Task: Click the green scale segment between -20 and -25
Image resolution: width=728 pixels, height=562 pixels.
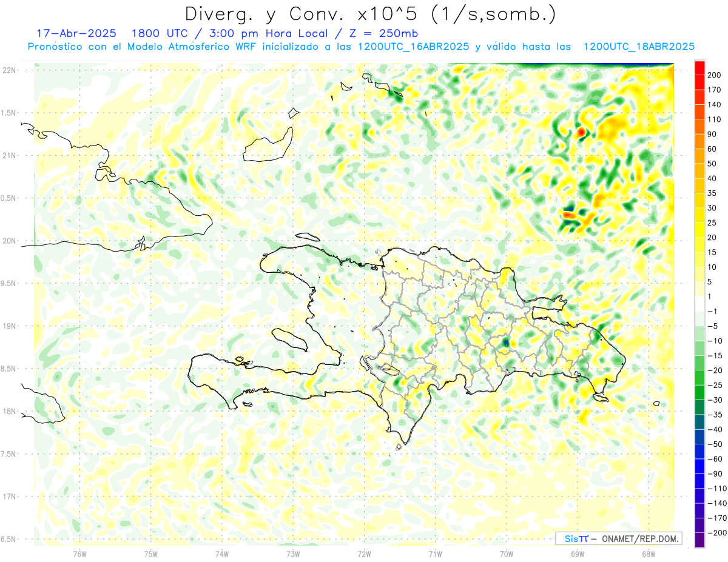Action: point(699,378)
